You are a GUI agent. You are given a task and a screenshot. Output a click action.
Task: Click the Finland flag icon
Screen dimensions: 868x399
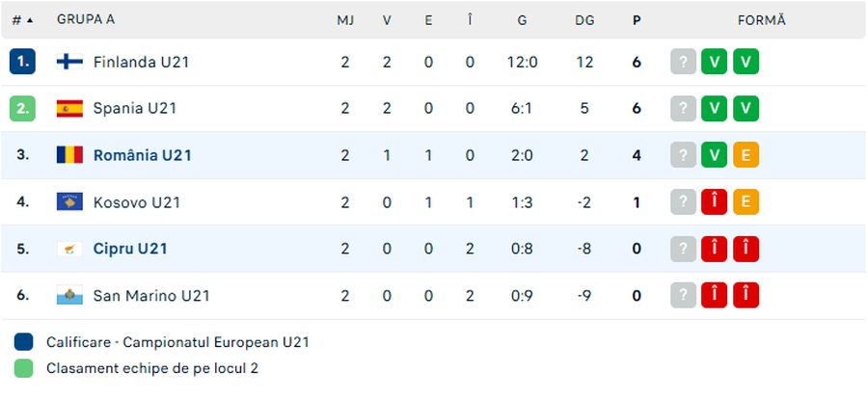coord(69,62)
